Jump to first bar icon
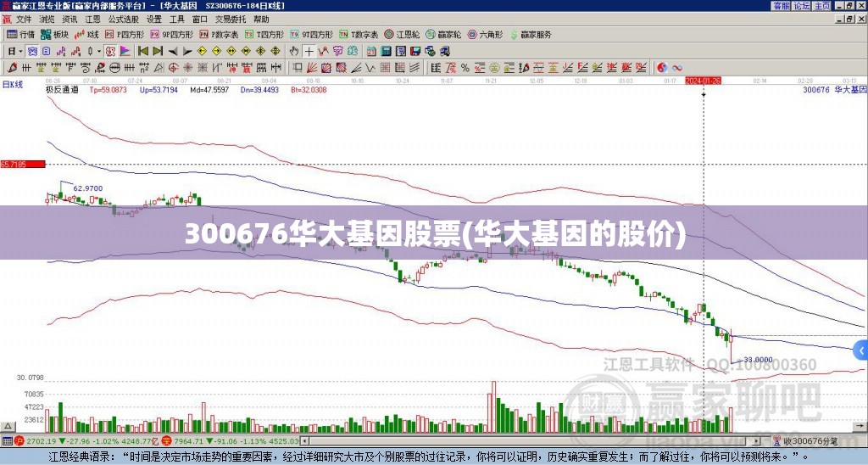Screen dimensions: 868x465 point(142,51)
